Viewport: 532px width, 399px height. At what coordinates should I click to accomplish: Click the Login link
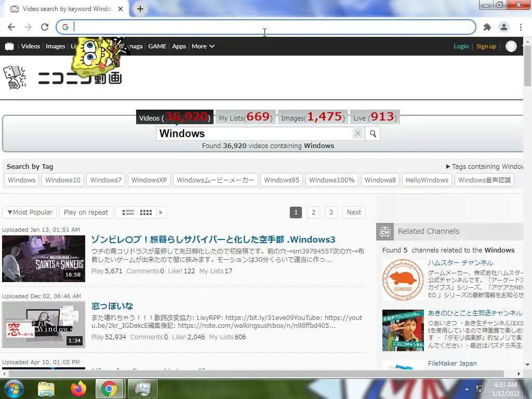pyautogui.click(x=461, y=46)
